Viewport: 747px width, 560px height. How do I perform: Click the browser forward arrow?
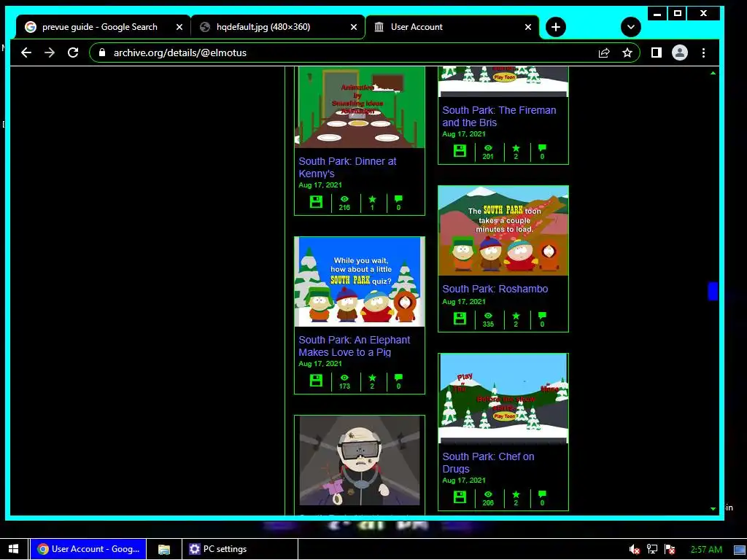[x=50, y=52]
